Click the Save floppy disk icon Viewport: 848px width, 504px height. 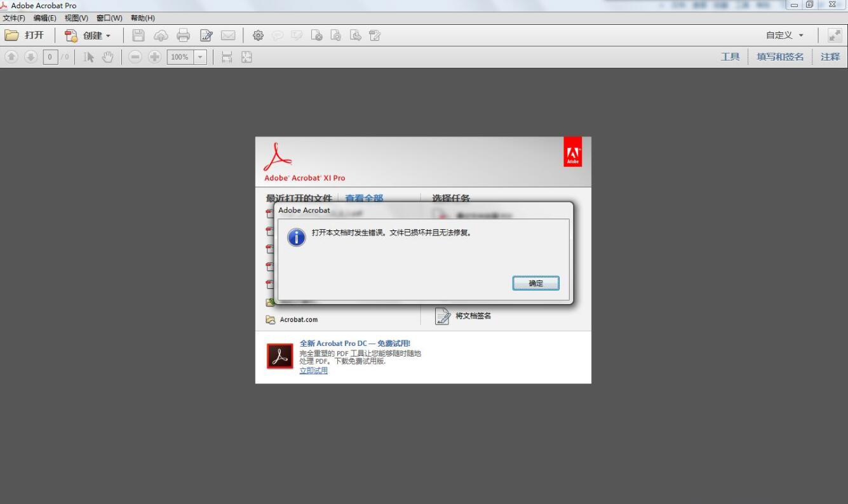coord(138,36)
